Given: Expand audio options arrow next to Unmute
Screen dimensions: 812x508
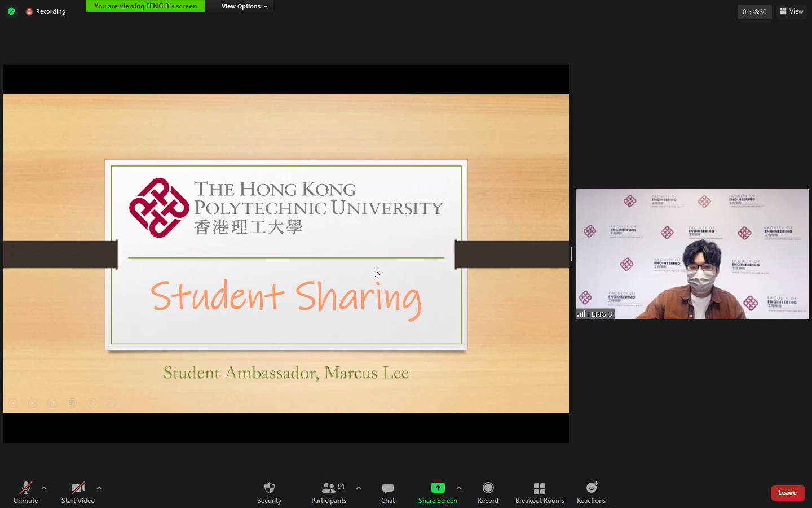Looking at the screenshot, I should (x=44, y=488).
